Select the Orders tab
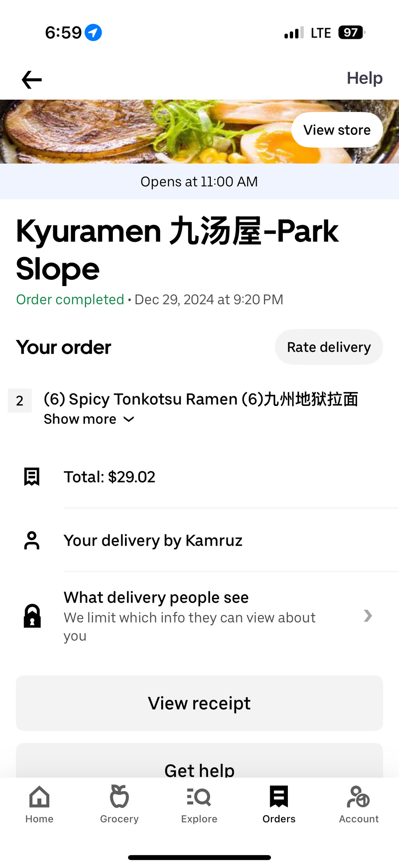The image size is (399, 868). (279, 804)
